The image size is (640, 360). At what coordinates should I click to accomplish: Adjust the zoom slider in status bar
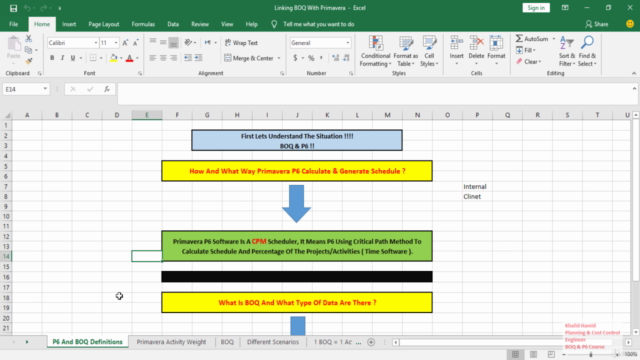pyautogui.click(x=591, y=354)
